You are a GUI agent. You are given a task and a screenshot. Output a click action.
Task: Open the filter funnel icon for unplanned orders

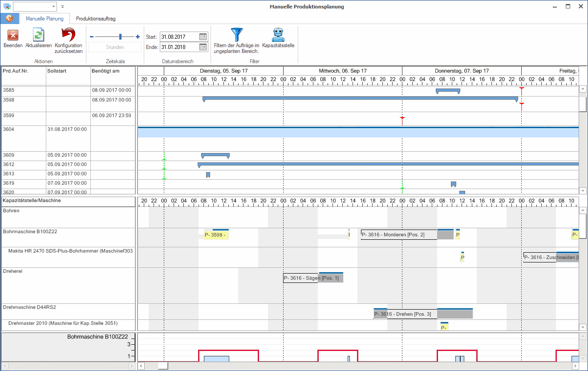click(236, 35)
